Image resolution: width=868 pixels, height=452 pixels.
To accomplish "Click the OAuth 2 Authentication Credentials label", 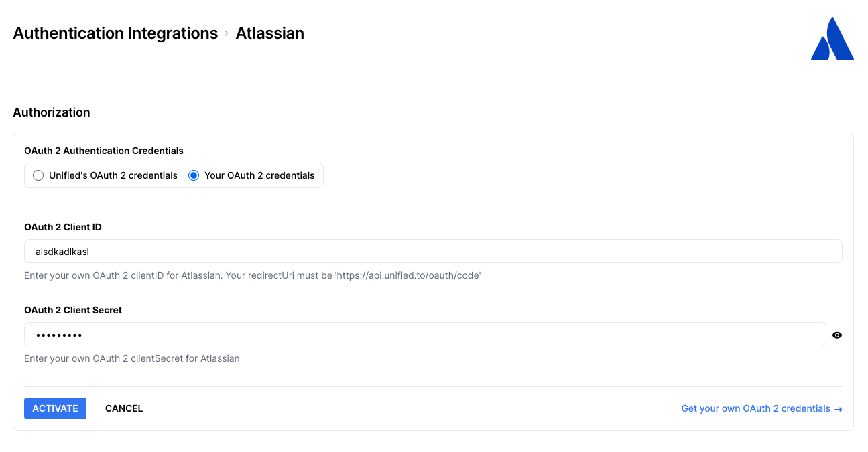I will pos(104,151).
